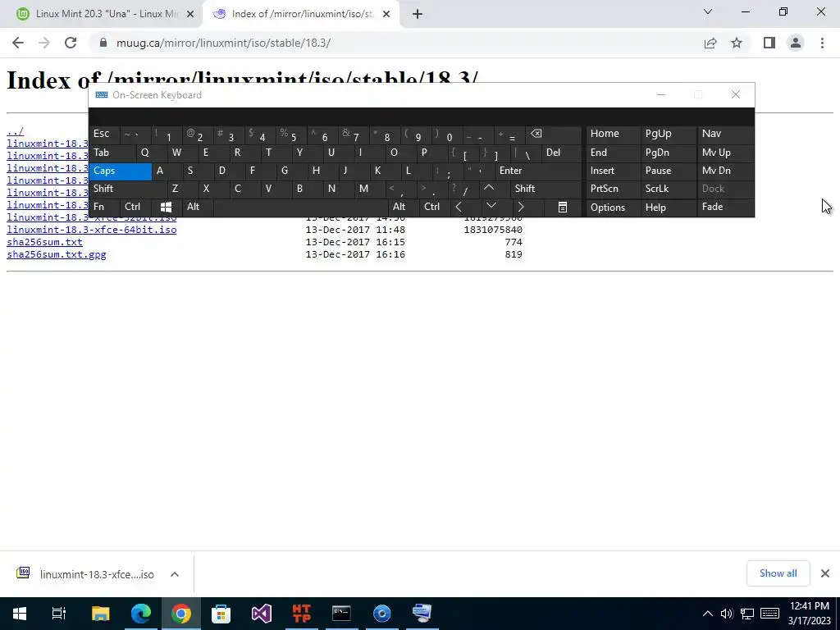Open Windows Start menu
The height and width of the screenshot is (630, 840).
pos(20,614)
